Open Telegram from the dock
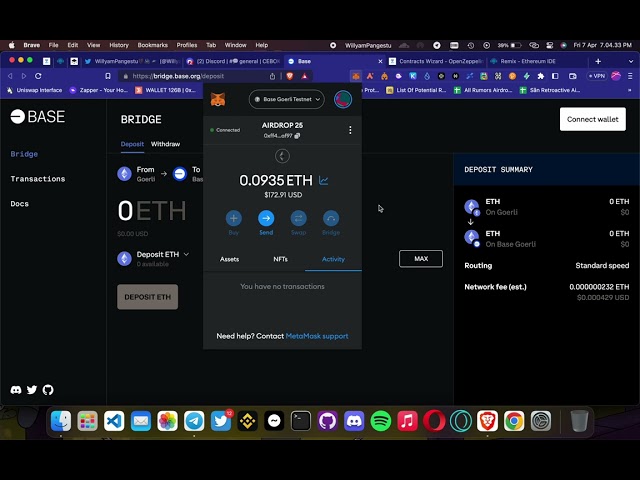The image size is (640, 480). [194, 421]
